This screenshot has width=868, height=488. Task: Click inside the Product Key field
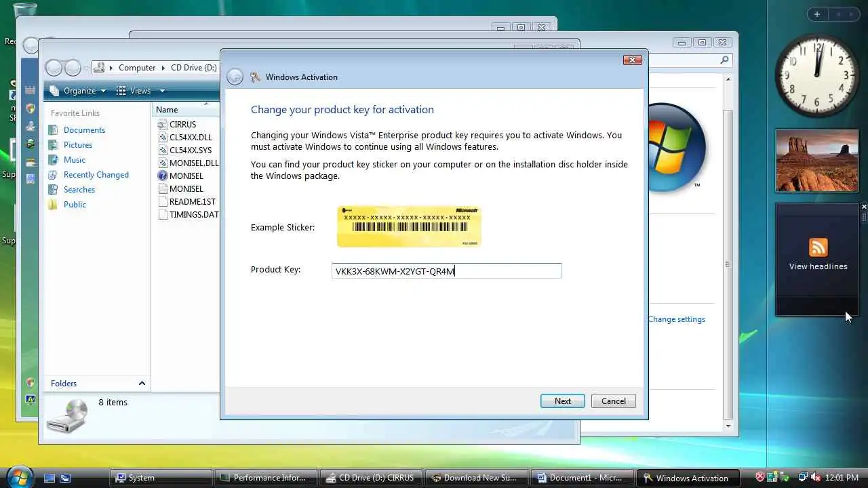click(x=446, y=271)
